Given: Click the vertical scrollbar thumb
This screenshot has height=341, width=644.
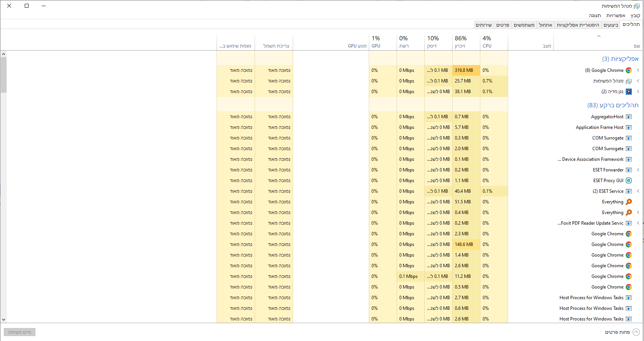Looking at the screenshot, I should [3, 75].
